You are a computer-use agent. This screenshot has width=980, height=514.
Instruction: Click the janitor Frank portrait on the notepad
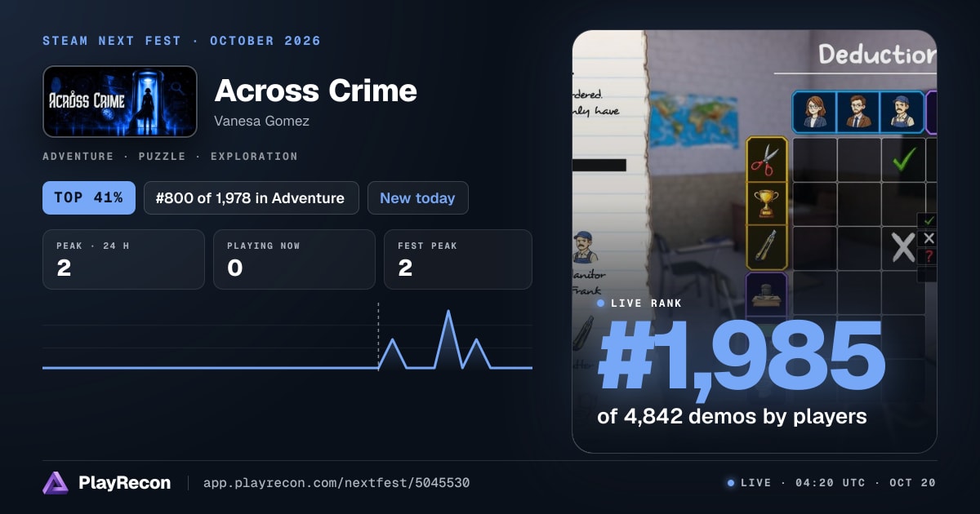point(583,247)
